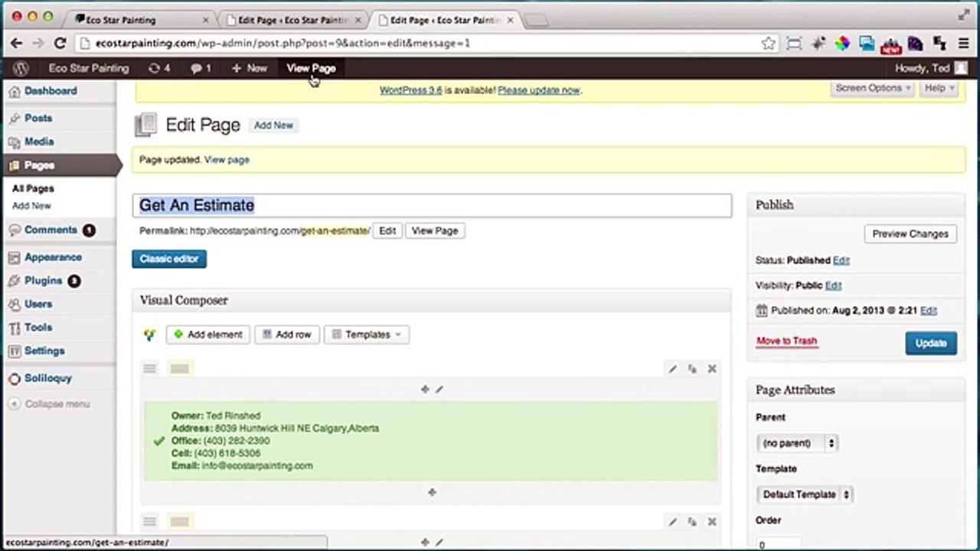Screen dimensions: 980x551
Task: Open the Templates dropdown in Visual Composer
Action: point(367,334)
